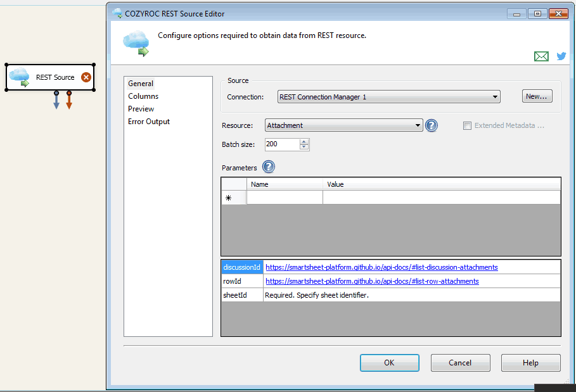Click the Batch size input field
The height and width of the screenshot is (392, 576).
pyautogui.click(x=282, y=144)
